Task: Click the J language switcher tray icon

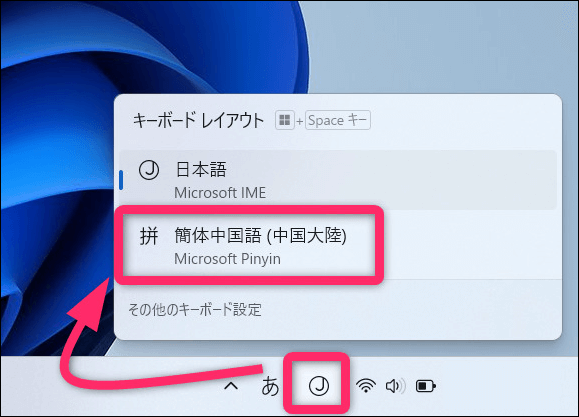Action: point(319,386)
